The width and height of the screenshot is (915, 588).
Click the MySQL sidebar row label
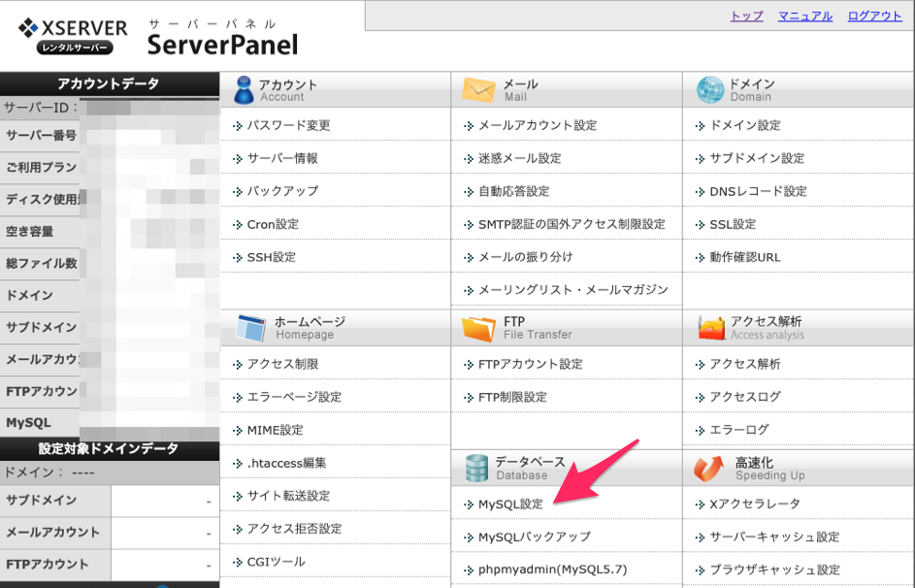click(28, 423)
